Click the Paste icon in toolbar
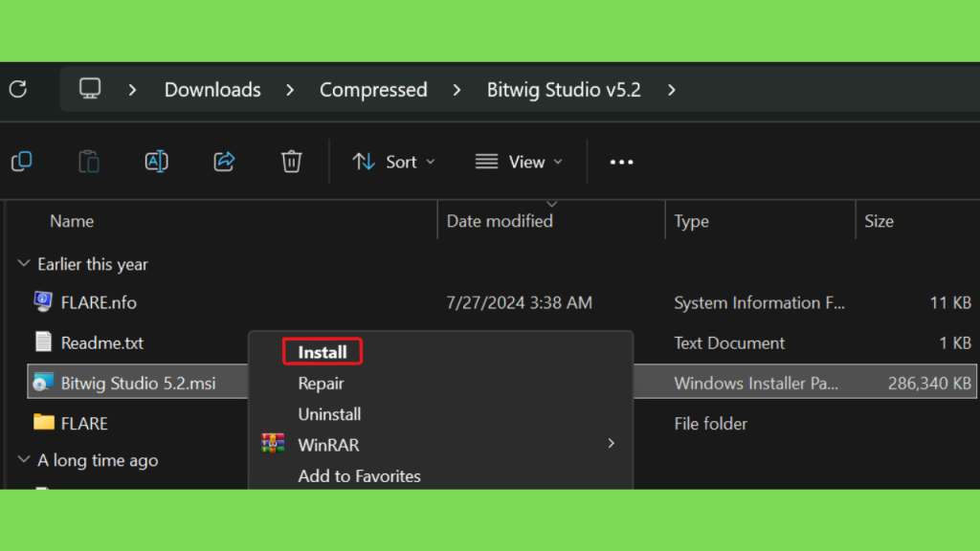The height and width of the screenshot is (551, 980). 89,161
